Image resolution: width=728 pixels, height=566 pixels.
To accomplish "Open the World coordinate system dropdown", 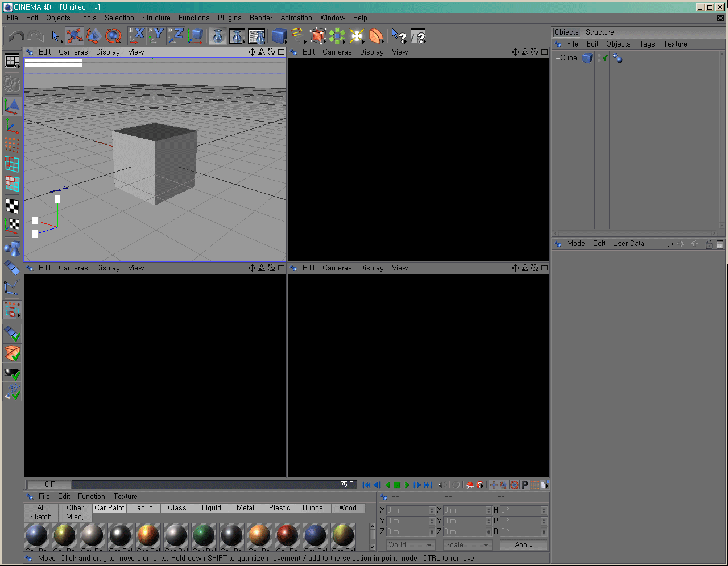I will pyautogui.click(x=409, y=545).
